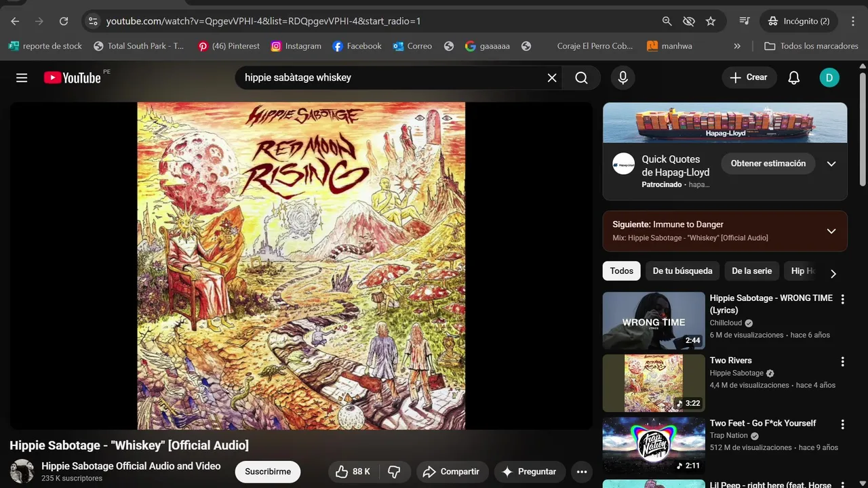Open YouTube notifications bell
This screenshot has width=868, height=488.
(x=793, y=78)
